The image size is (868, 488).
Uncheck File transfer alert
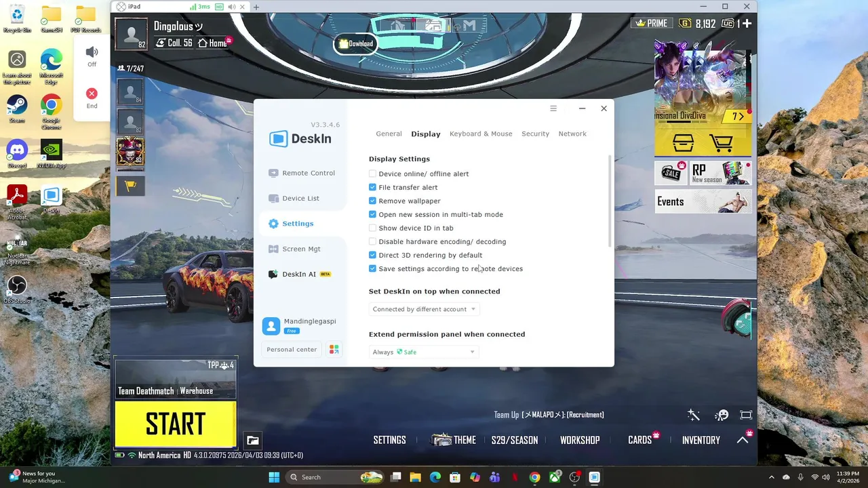372,188
